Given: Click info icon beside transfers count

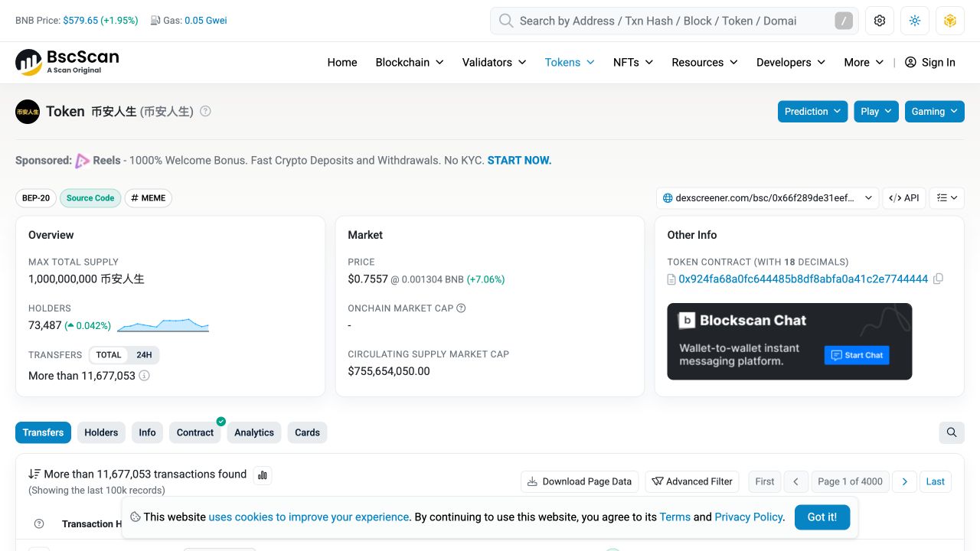Looking at the screenshot, I should click(144, 376).
